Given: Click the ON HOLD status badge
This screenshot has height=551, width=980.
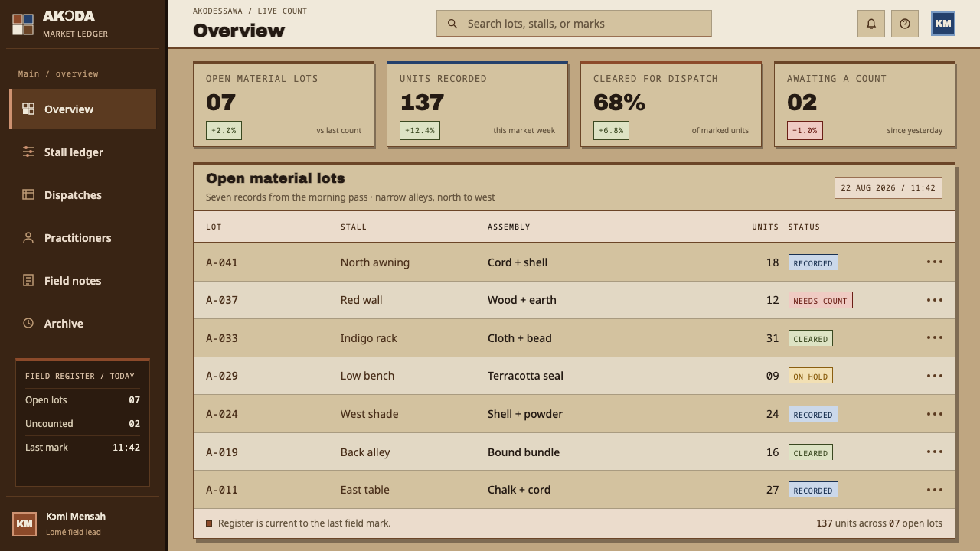Looking at the screenshot, I should (x=811, y=377).
